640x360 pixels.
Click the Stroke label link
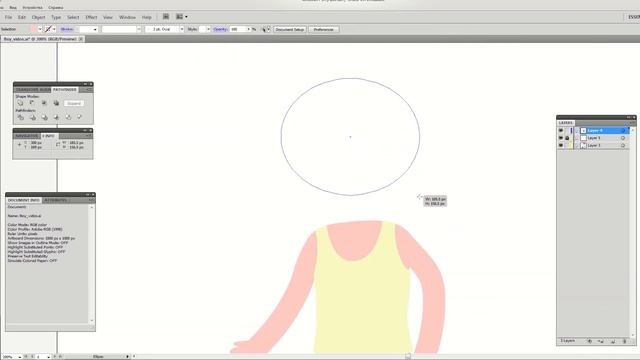click(67, 29)
